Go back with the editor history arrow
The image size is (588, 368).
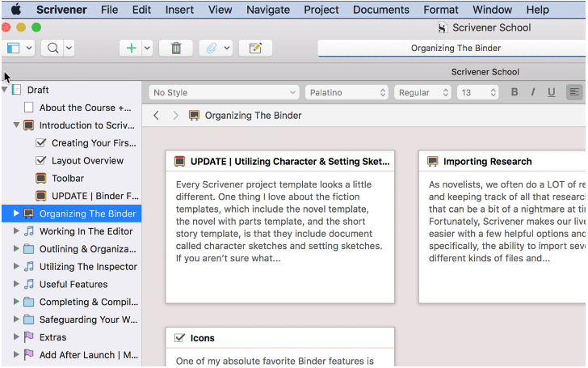coord(157,116)
